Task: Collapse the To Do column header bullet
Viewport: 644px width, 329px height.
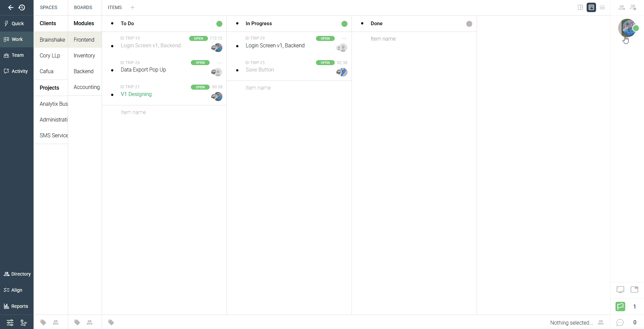Action: 112,23
